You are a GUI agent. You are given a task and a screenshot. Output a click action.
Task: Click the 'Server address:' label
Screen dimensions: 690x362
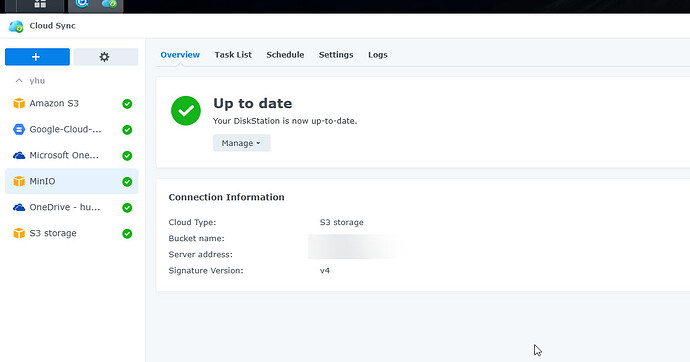201,254
